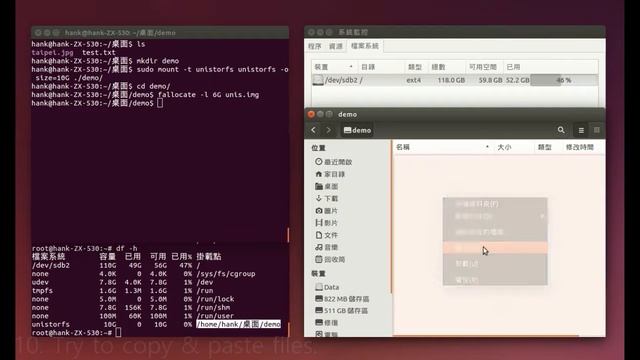This screenshot has width=640, height=360.
Task: Open 桌面 desktop folder in the sidebar
Action: [327, 187]
